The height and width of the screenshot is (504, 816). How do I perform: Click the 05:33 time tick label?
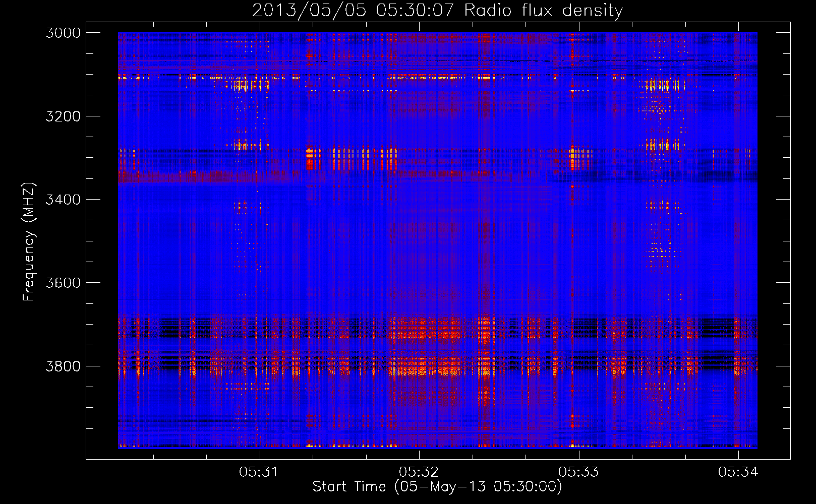pyautogui.click(x=578, y=472)
